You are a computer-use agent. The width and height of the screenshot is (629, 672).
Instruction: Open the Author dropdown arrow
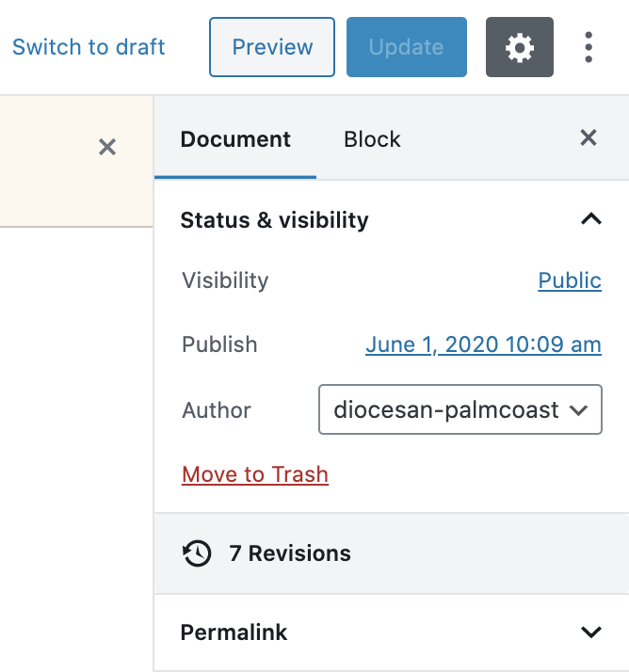pyautogui.click(x=580, y=410)
